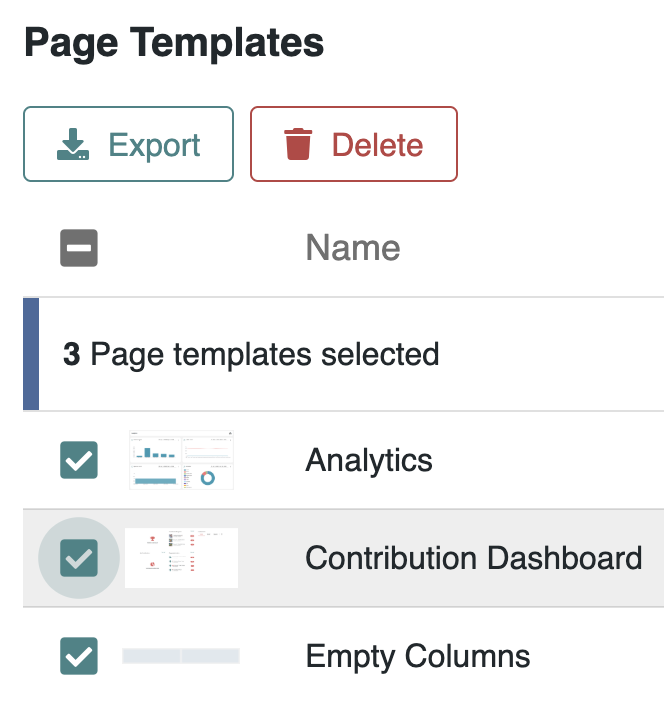The height and width of the screenshot is (704, 664).
Task: Click the Export button label
Action: pos(154,145)
